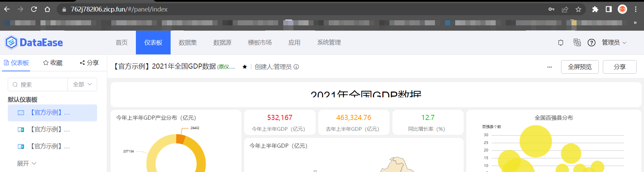The image size is (644, 172).
Task: Click the dashboard search input field
Action: click(x=38, y=84)
